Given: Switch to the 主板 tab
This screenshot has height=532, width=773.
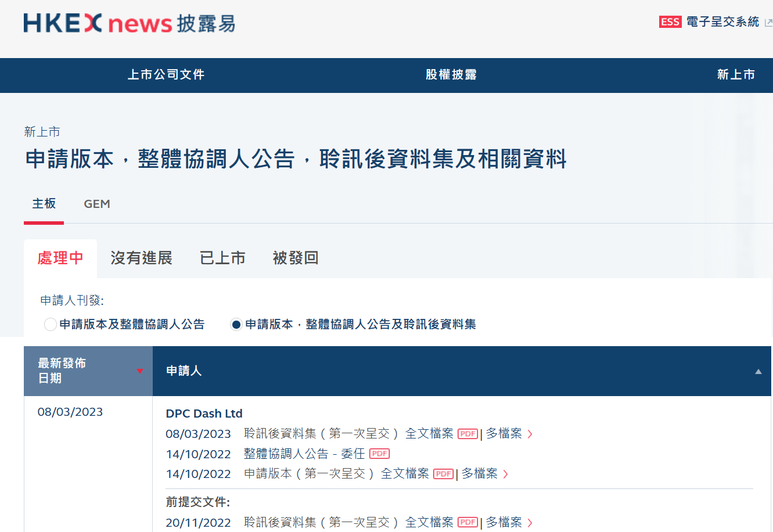Looking at the screenshot, I should pyautogui.click(x=44, y=204).
